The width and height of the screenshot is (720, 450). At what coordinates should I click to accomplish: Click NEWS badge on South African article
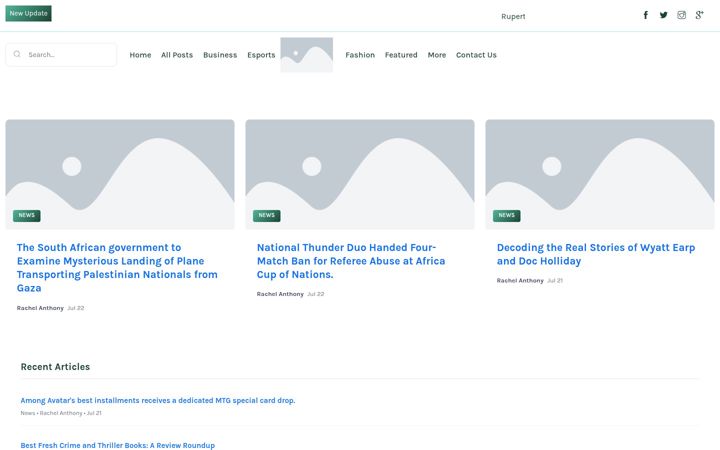point(27,215)
